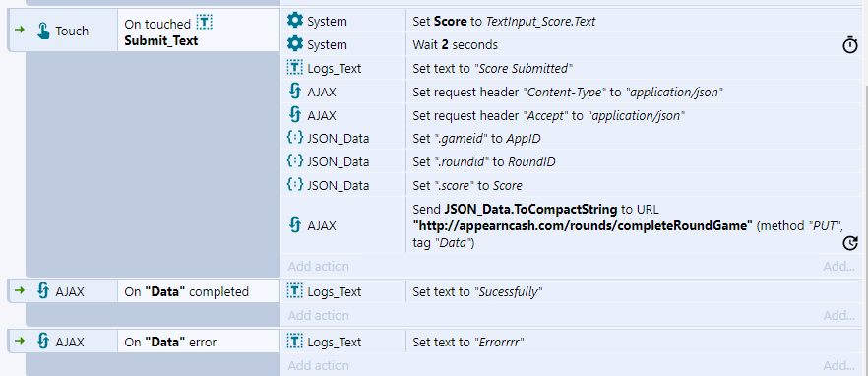Viewport: 868px width, 376px height.
Task: Click the green arrow beside Touch event
Action: click(20, 30)
